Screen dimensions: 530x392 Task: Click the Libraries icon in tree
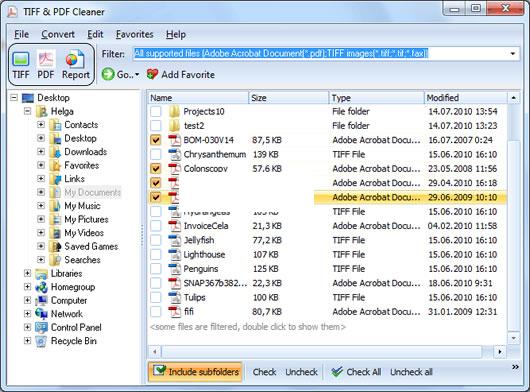coord(41,273)
